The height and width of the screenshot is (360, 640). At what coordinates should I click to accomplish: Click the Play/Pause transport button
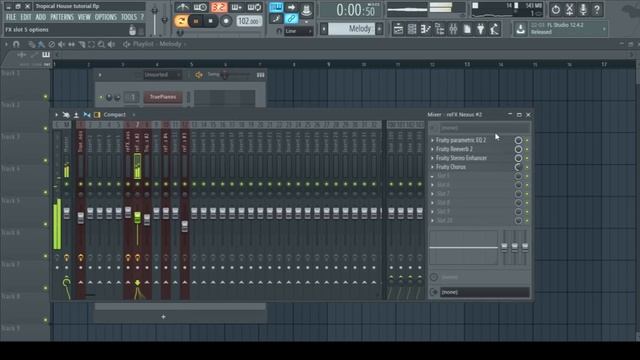point(196,21)
